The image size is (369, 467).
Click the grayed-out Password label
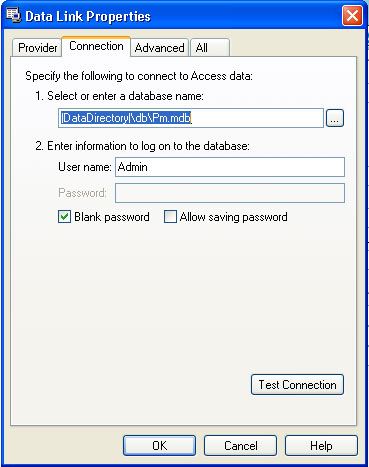pyautogui.click(x=82, y=193)
